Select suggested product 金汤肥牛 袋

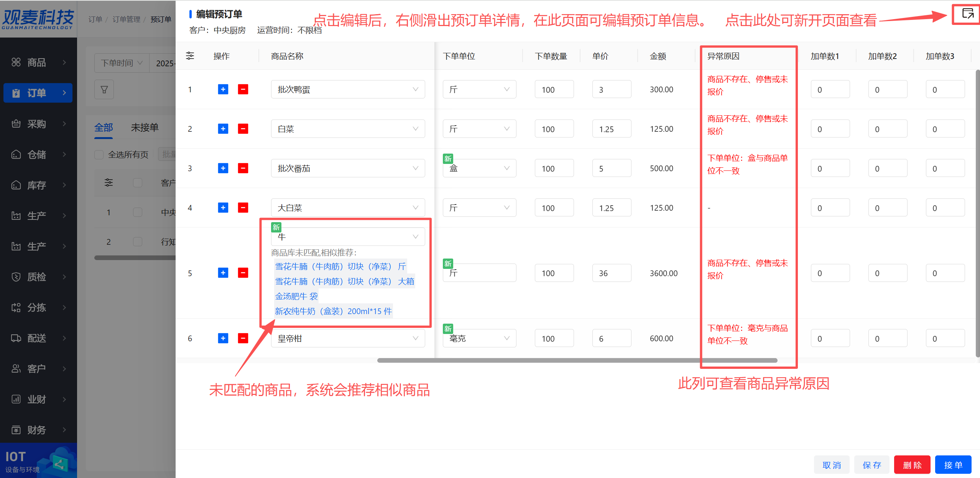(296, 296)
